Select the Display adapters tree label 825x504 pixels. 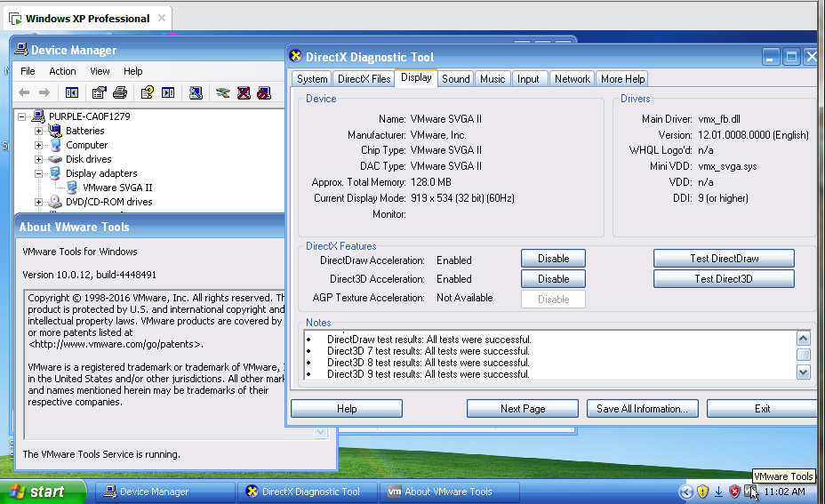(101, 173)
